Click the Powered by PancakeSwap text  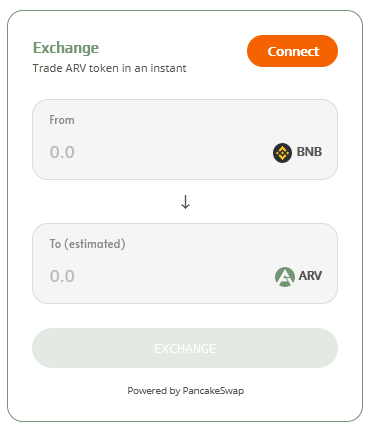coord(185,391)
